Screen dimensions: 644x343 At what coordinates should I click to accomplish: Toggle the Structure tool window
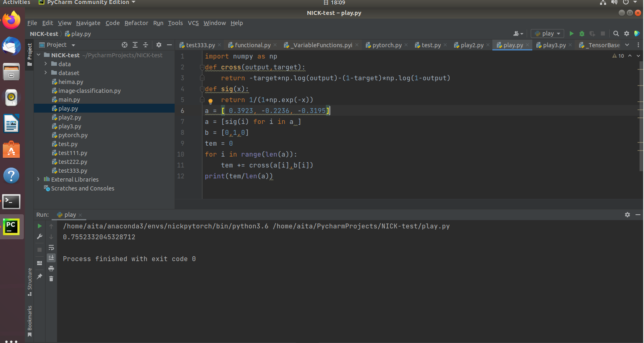(x=29, y=282)
